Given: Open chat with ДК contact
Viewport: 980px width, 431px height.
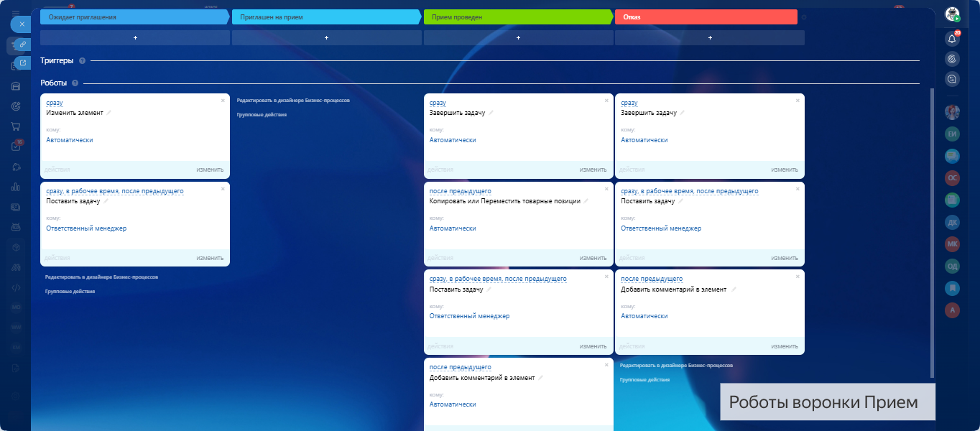Looking at the screenshot, I should click(953, 222).
